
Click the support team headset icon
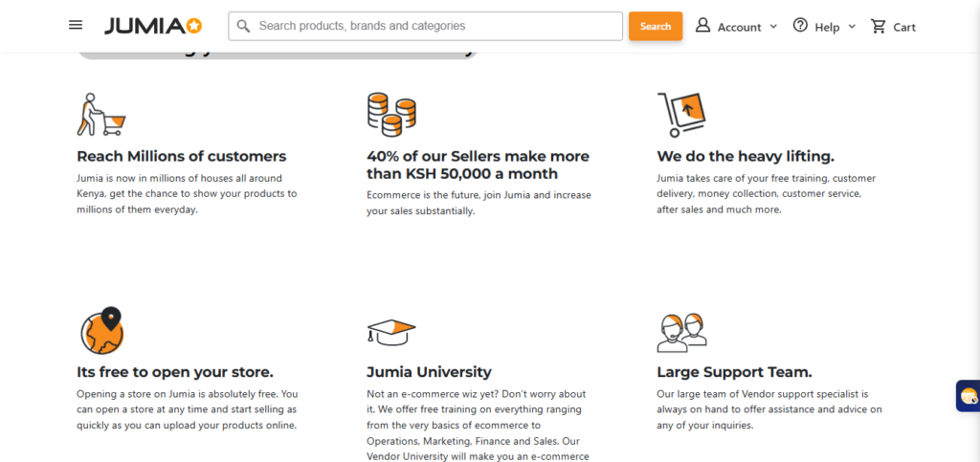(681, 331)
